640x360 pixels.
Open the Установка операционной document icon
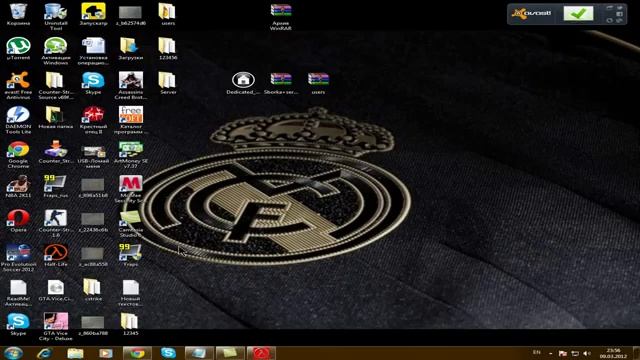click(x=93, y=46)
